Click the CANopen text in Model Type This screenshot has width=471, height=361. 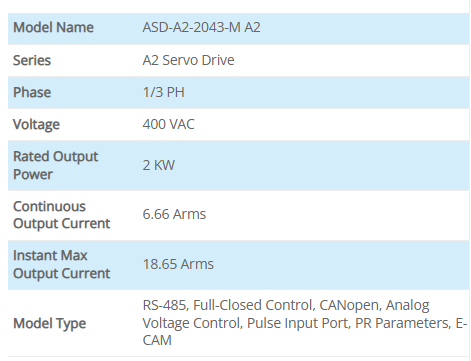pyautogui.click(x=350, y=305)
